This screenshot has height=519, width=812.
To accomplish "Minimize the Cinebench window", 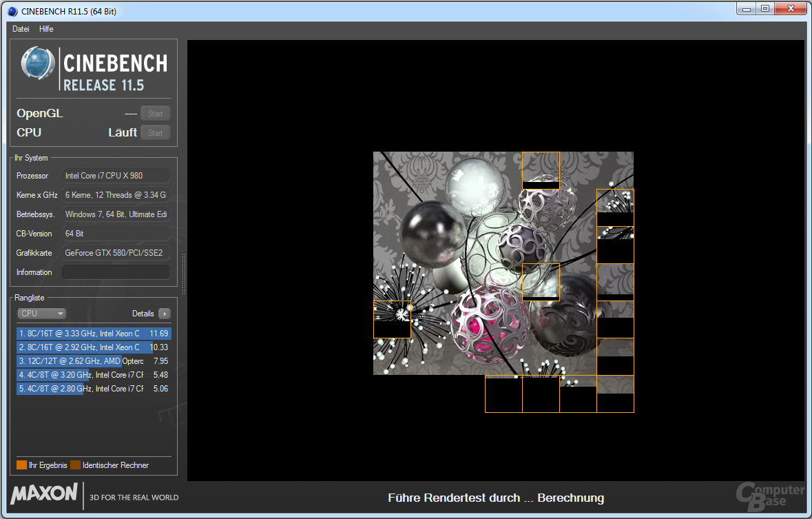I will [x=747, y=9].
